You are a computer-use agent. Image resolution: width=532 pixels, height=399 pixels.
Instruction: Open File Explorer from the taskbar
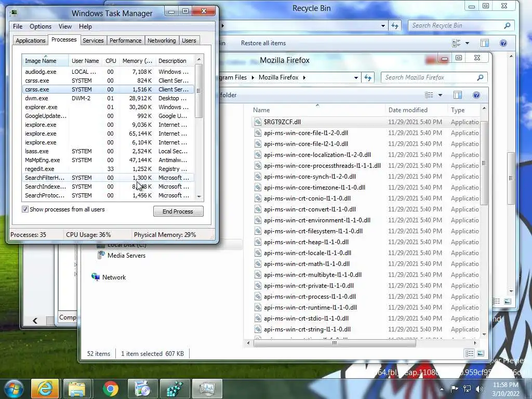(x=77, y=389)
